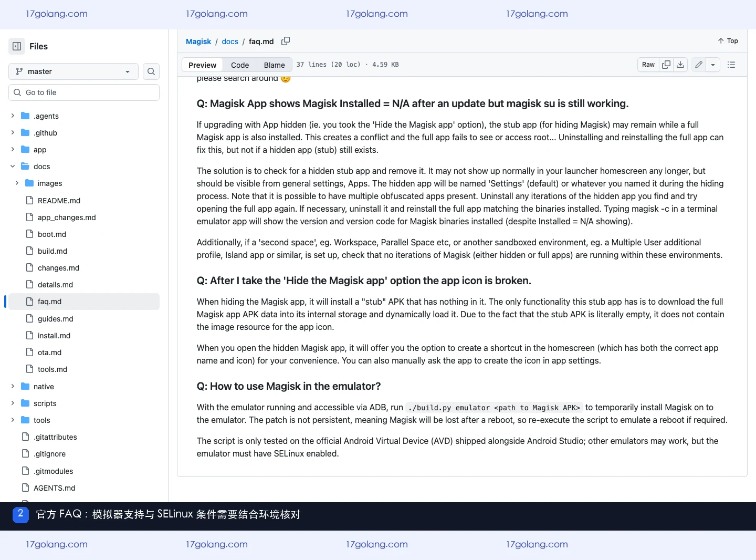Expand the native folder chevron

tap(13, 386)
